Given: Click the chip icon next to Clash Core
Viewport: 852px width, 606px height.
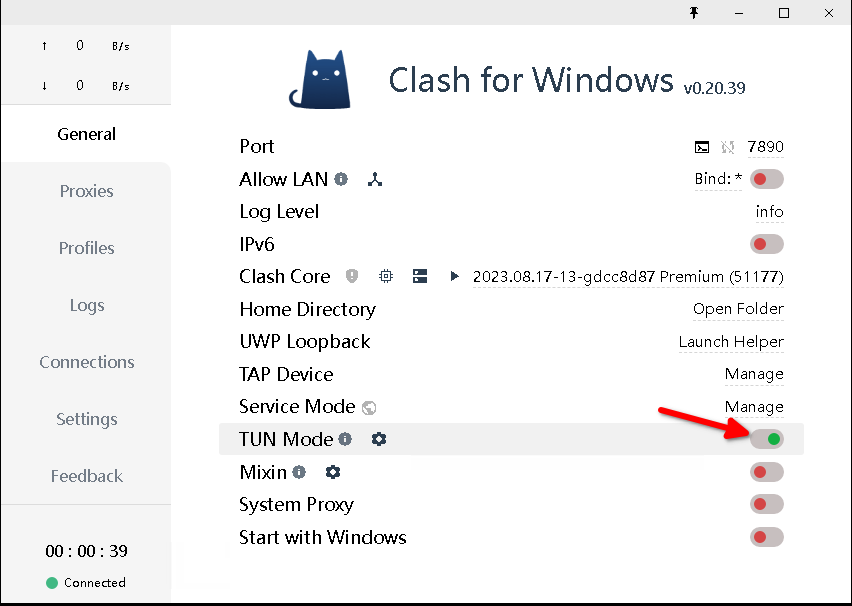Looking at the screenshot, I should (386, 276).
